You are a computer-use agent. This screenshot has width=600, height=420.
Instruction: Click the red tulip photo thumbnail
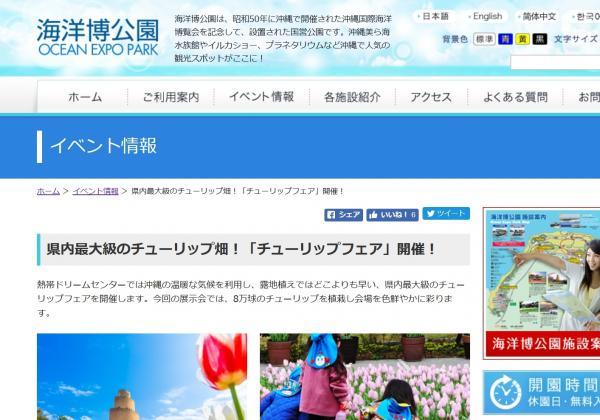(142, 376)
